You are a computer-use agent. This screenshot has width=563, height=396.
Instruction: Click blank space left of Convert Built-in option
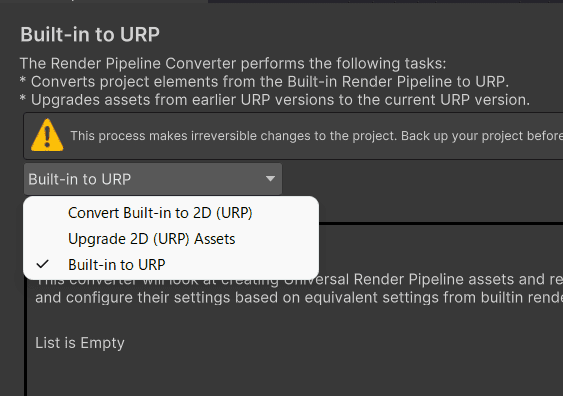coord(45,213)
